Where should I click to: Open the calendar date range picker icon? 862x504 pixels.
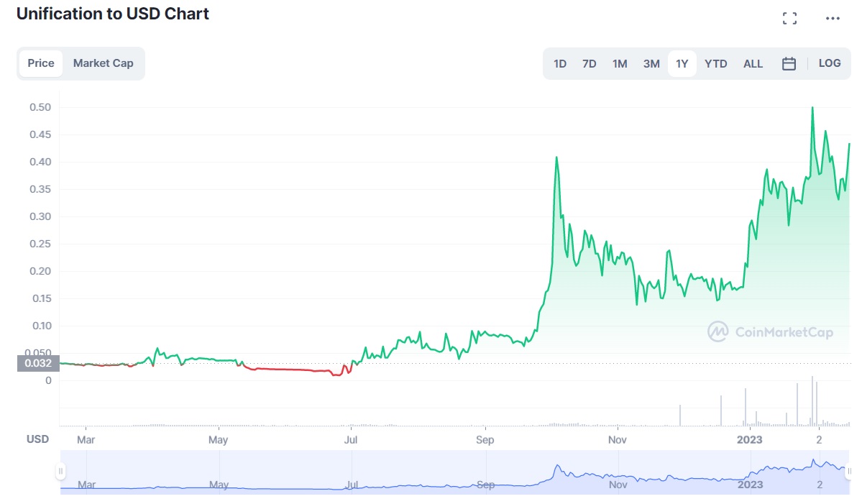(x=789, y=63)
